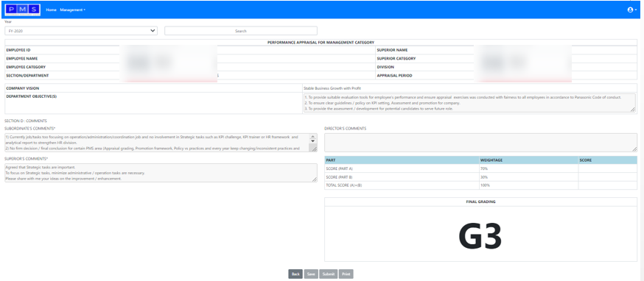Screen dimensions: 644x281
Task: Go to Home in navbar
Action: [x=52, y=10]
